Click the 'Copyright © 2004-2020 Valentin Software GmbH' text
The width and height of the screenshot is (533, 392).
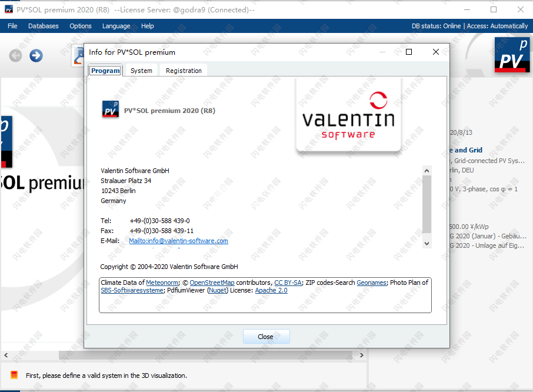169,267
